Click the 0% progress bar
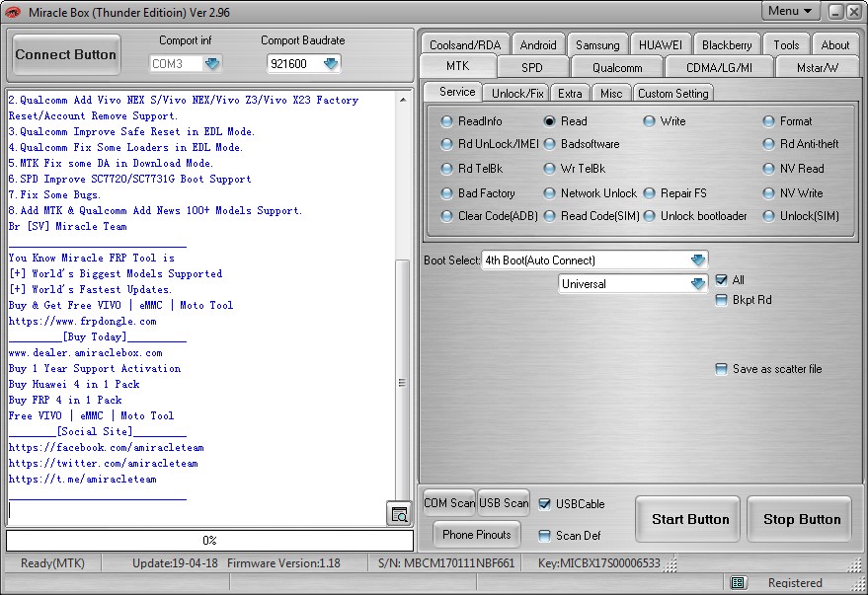Screen dimensions: 868x595 tap(209, 541)
